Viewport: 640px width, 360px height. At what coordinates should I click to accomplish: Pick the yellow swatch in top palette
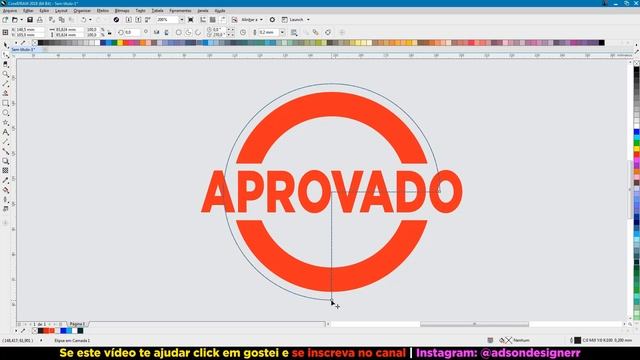pos(120,42)
